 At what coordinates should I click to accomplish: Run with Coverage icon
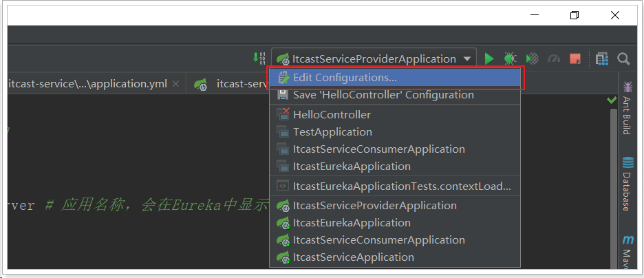pos(532,59)
